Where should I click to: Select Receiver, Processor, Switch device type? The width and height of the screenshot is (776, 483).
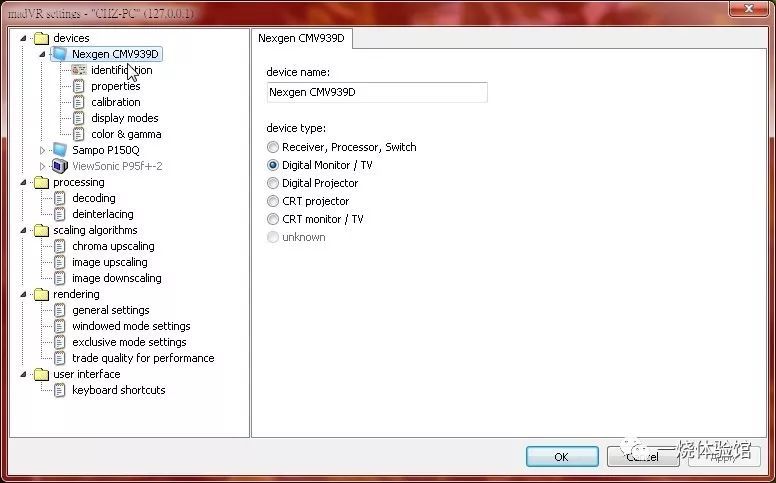tap(273, 147)
